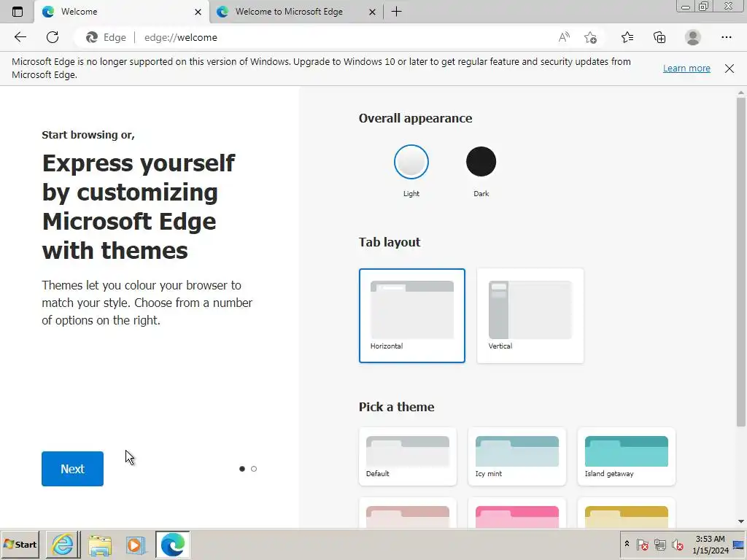The width and height of the screenshot is (747, 560).
Task: Click the Edge site identity icon
Action: tap(92, 37)
